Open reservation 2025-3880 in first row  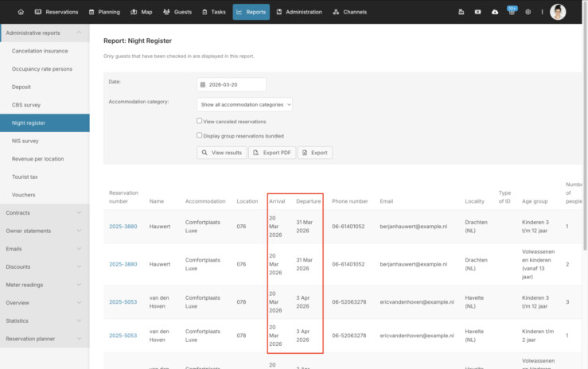123,227
